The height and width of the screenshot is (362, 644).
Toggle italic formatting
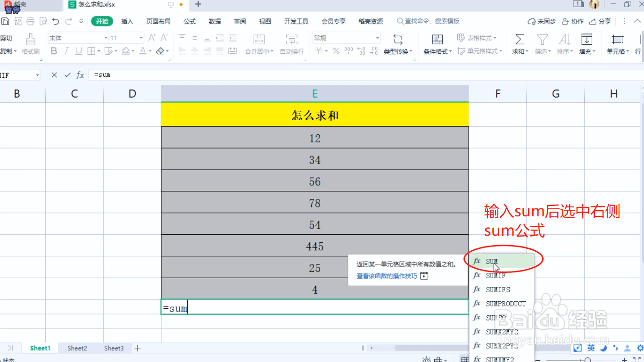pos(66,51)
